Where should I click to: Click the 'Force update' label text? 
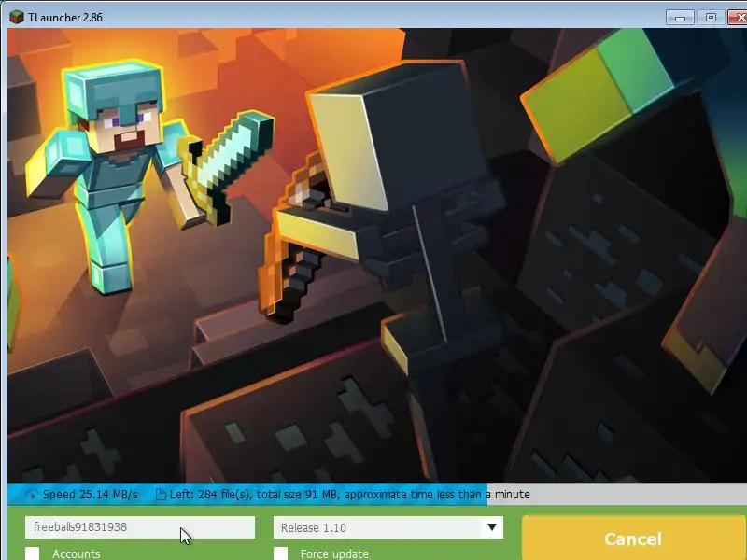tap(334, 553)
